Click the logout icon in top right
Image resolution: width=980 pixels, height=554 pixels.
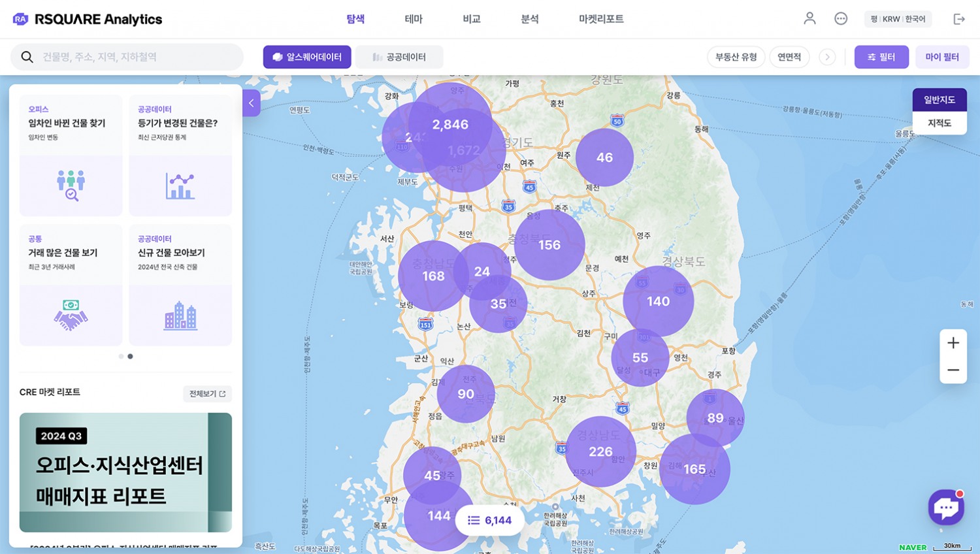coord(959,19)
